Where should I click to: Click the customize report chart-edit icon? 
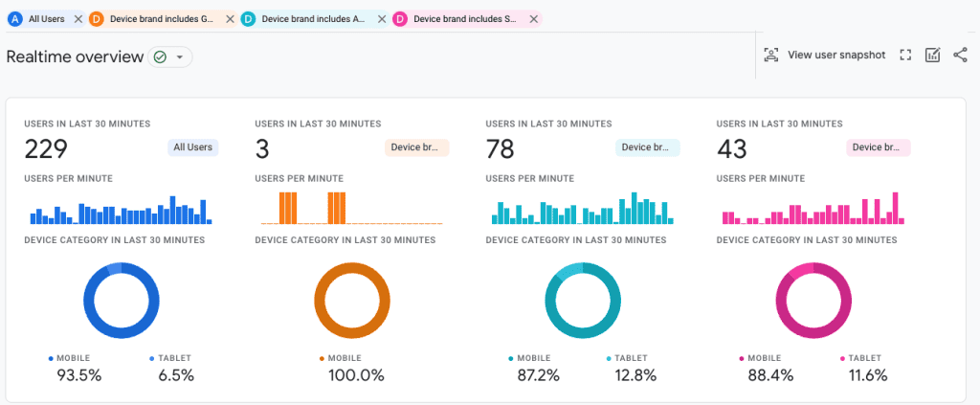click(x=932, y=55)
